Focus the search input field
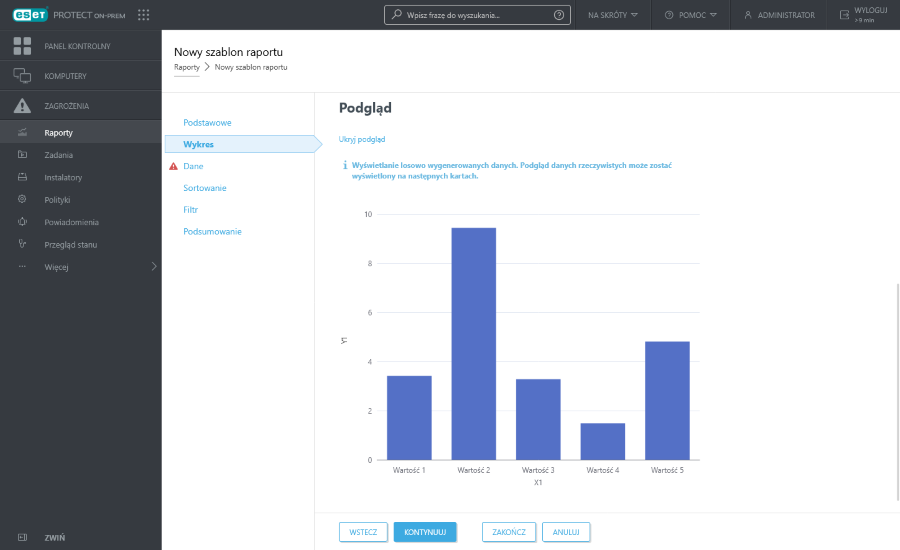The image size is (900, 550). (x=475, y=15)
